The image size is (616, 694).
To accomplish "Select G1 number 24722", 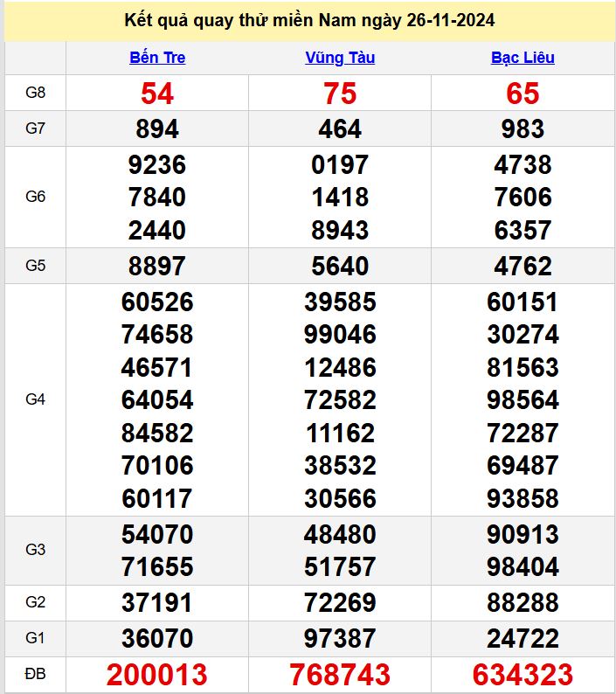I will (523, 638).
